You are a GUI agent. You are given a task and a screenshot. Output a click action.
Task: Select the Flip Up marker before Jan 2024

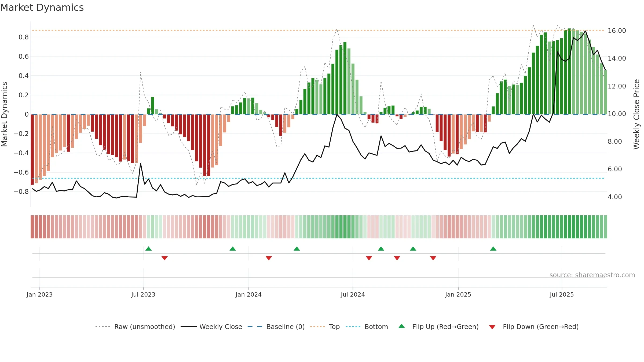coord(233,249)
